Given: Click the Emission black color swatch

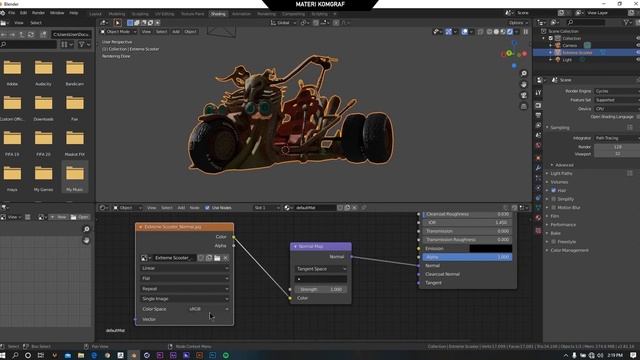Looking at the screenshot, I should pyautogui.click(x=491, y=249).
